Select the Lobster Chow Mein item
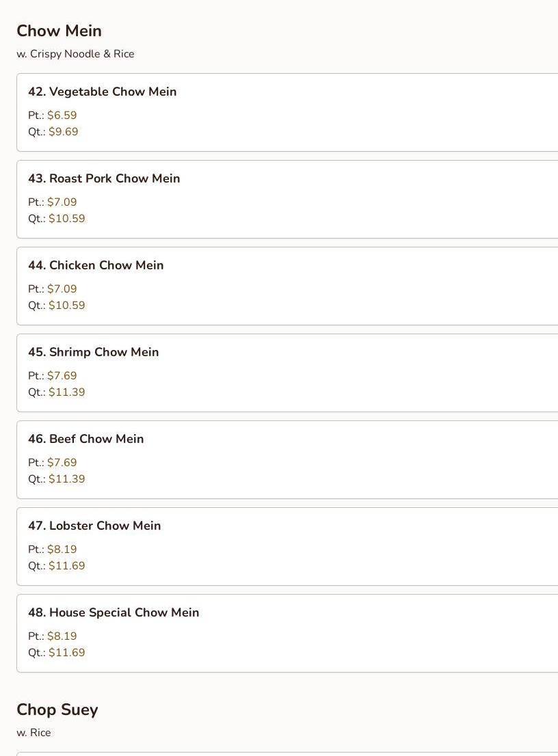Screen dimensions: 558x756 point(287,546)
